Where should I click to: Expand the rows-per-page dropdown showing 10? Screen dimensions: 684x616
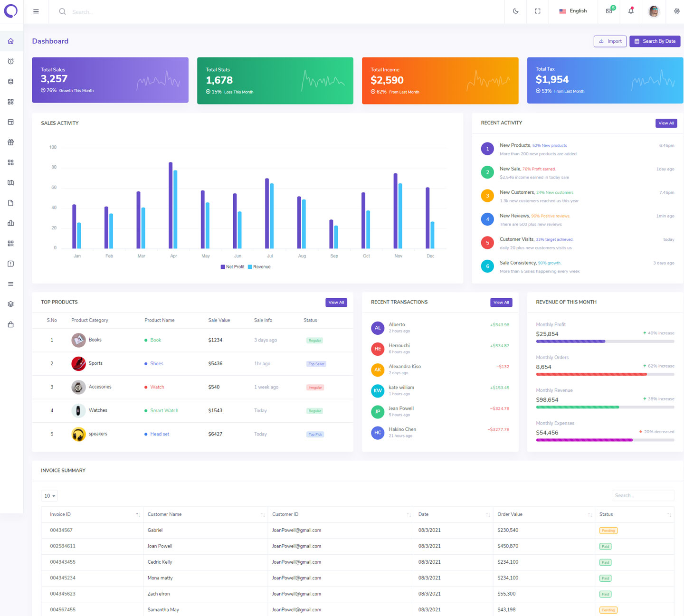(49, 496)
